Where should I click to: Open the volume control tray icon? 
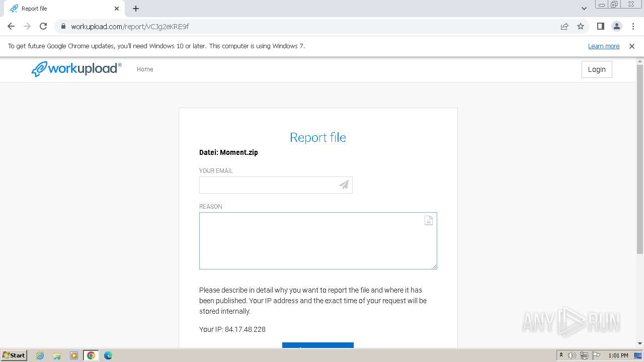click(572, 355)
